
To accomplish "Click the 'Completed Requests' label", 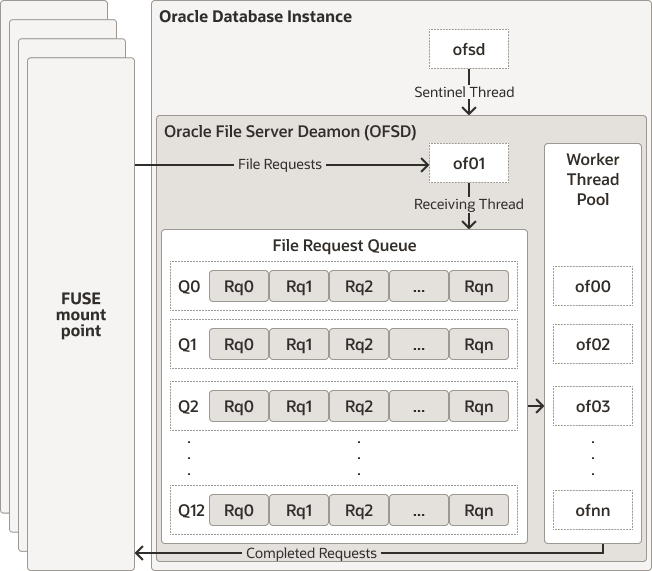I will [311, 553].
